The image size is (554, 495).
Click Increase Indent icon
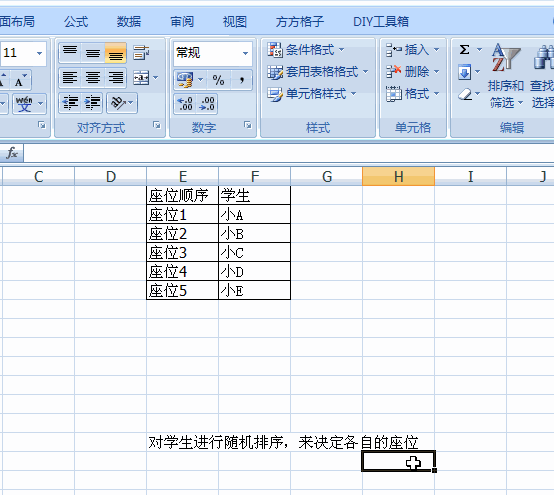[93, 103]
